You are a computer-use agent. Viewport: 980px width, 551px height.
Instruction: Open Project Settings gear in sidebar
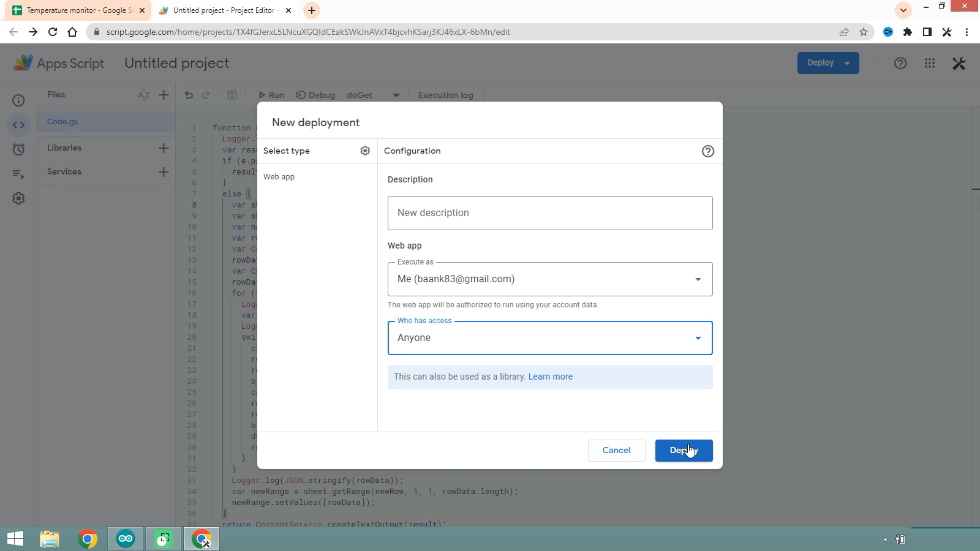click(18, 198)
